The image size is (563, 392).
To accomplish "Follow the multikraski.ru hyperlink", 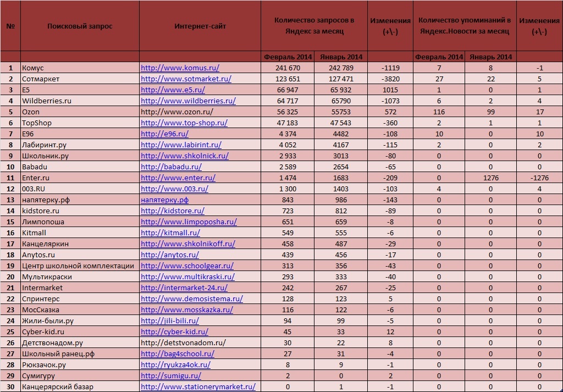I will pyautogui.click(x=188, y=277).
